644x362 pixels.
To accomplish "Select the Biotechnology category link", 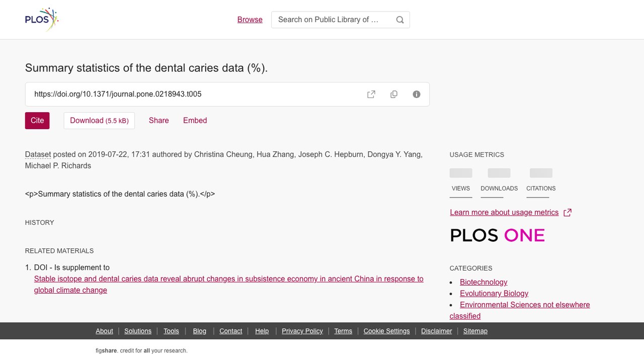I will (484, 282).
